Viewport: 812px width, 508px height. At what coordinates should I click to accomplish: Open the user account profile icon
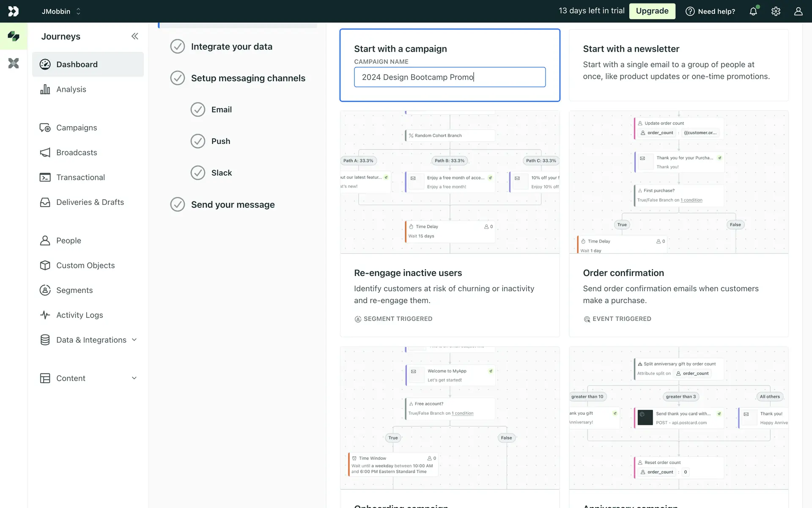point(798,11)
